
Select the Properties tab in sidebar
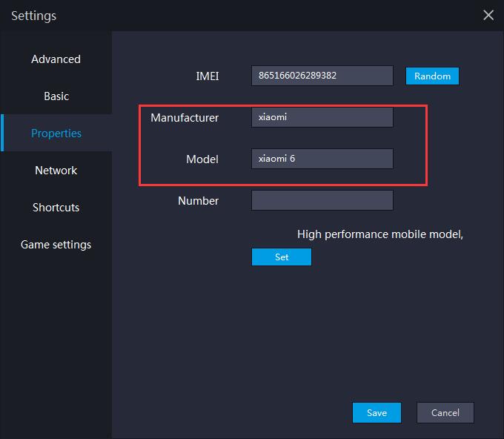coord(56,133)
